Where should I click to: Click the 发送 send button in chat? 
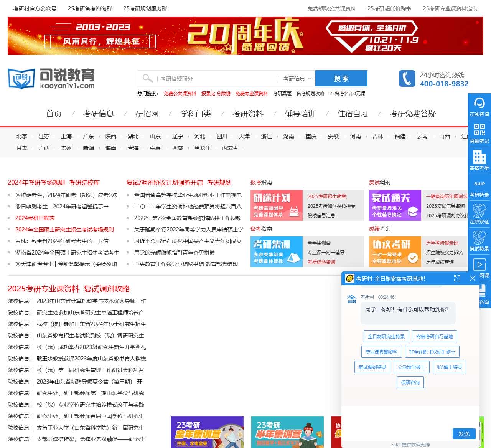click(x=464, y=434)
